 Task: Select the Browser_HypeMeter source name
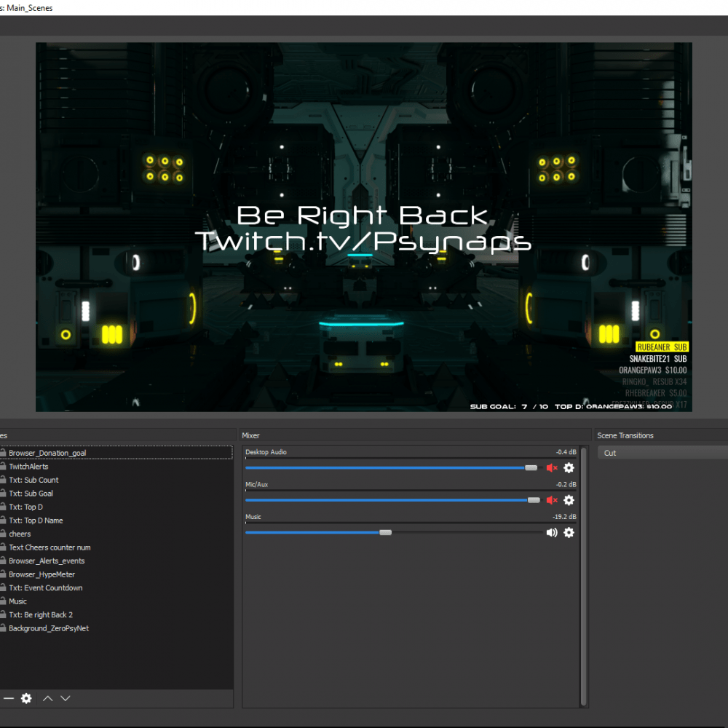(x=41, y=574)
